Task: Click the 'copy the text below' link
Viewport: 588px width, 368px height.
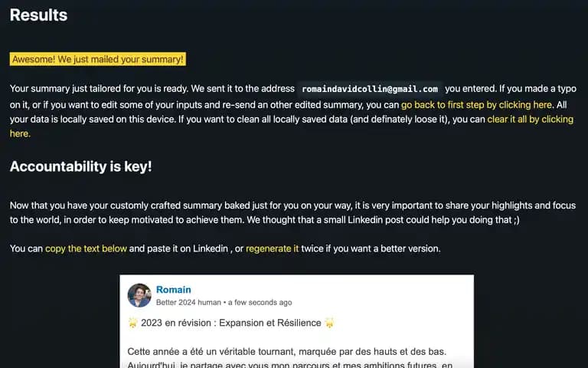Action: click(86, 248)
